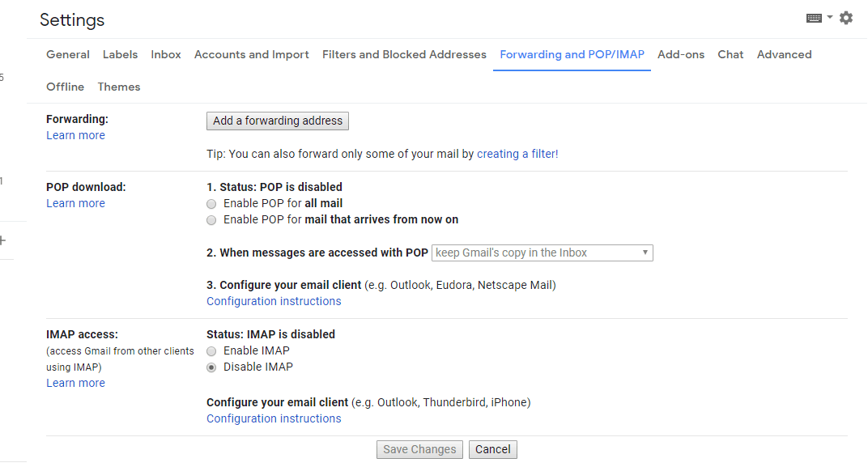868x467 pixels.
Task: Open the Themes settings tab
Action: pos(119,87)
